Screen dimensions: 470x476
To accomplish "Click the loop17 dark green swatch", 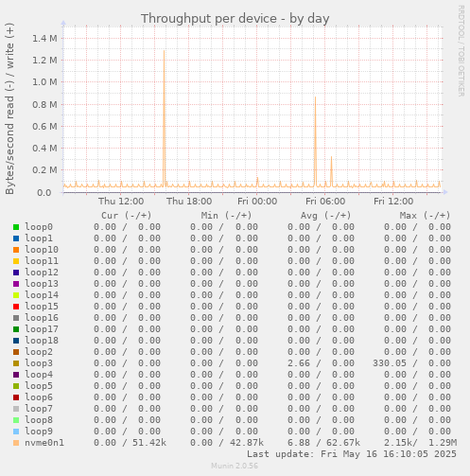I will click(16, 329).
